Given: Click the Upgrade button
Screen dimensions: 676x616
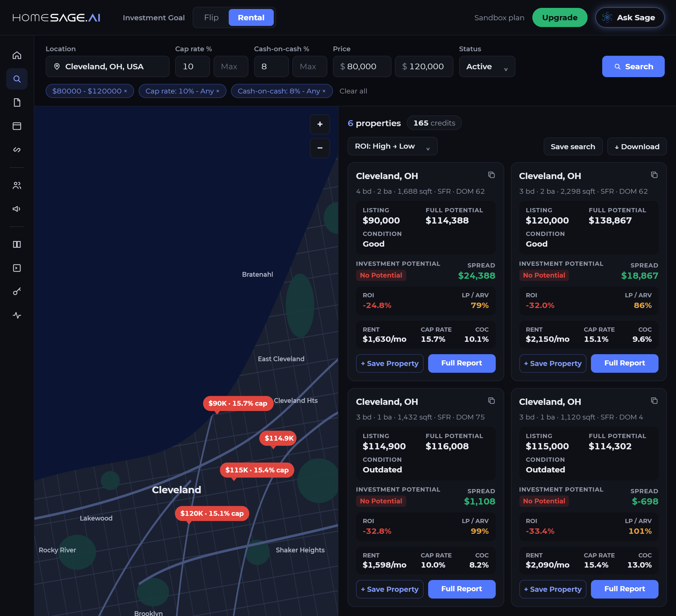Looking at the screenshot, I should [560, 17].
